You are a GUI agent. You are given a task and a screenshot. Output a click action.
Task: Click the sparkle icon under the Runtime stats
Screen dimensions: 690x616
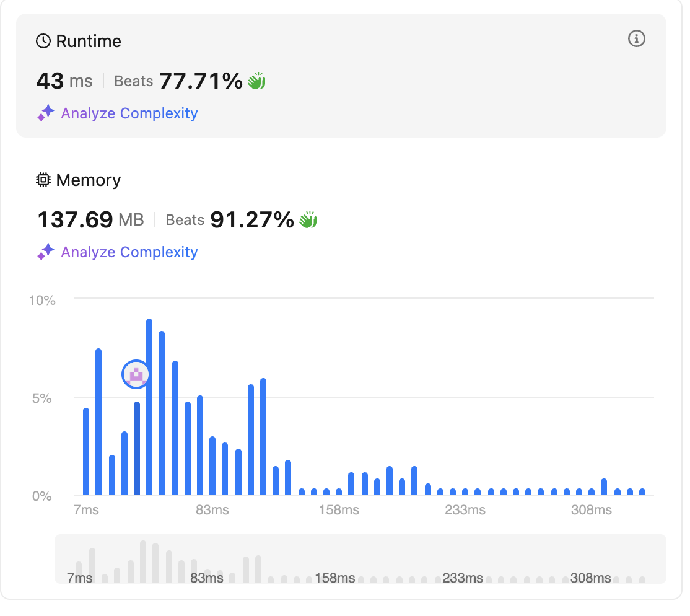(46, 113)
